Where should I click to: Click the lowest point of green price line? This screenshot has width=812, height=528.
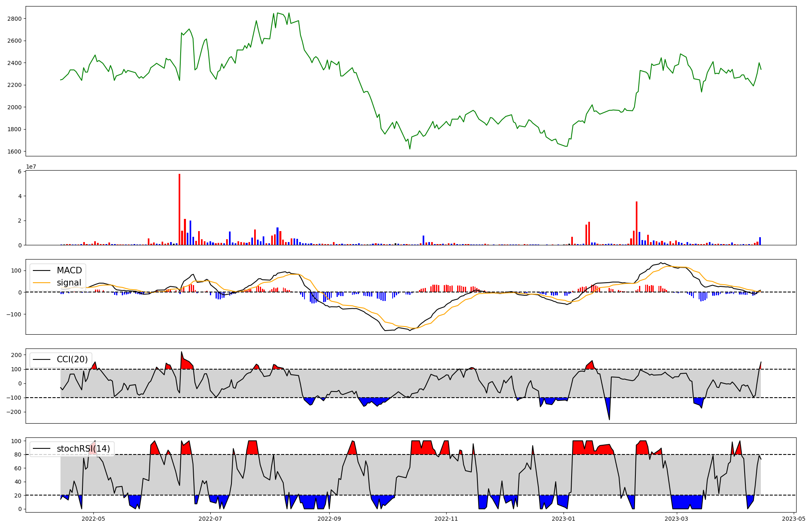tap(410, 149)
